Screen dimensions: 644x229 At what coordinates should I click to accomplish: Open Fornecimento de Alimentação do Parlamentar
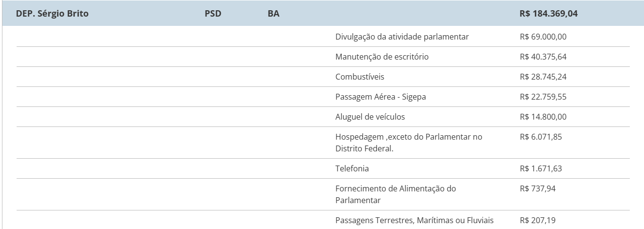pyautogui.click(x=396, y=194)
